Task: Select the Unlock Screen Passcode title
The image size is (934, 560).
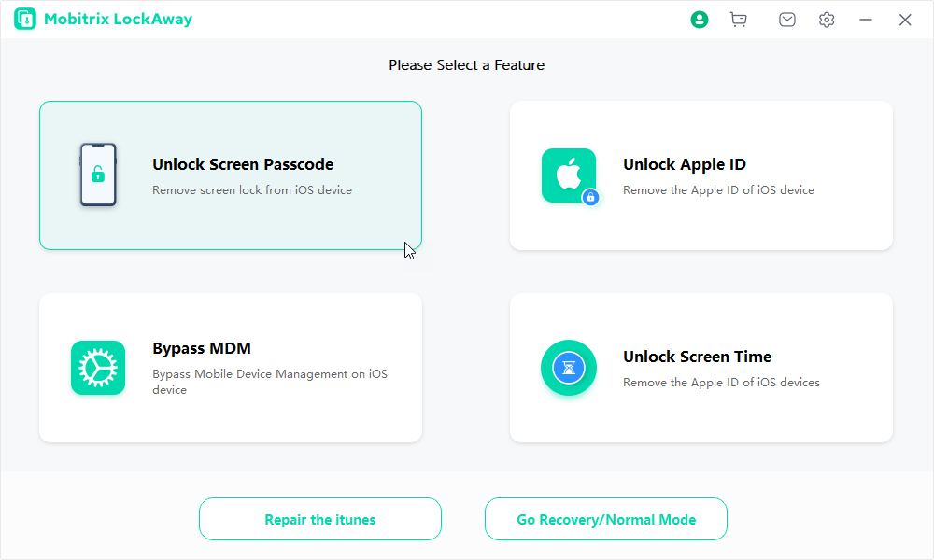Action: click(243, 164)
